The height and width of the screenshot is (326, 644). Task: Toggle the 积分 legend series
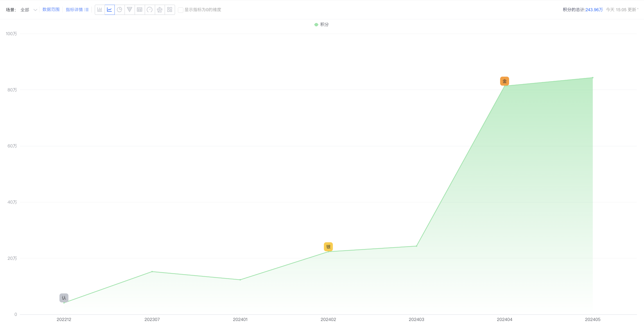tap(322, 24)
